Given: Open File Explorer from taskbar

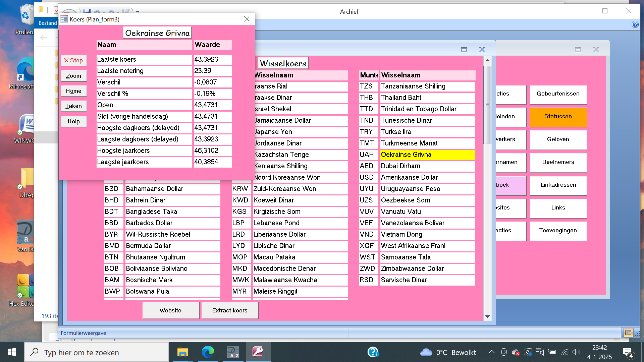Looking at the screenshot, I should [182, 352].
